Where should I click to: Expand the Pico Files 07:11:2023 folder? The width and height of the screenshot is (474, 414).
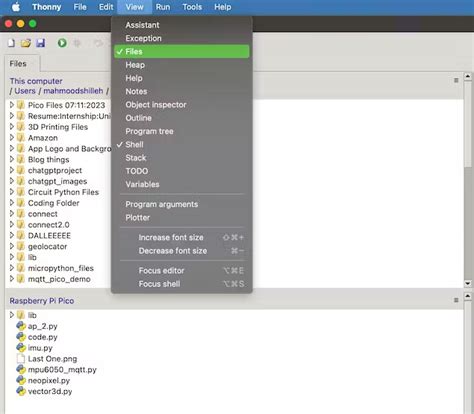pyautogui.click(x=12, y=105)
